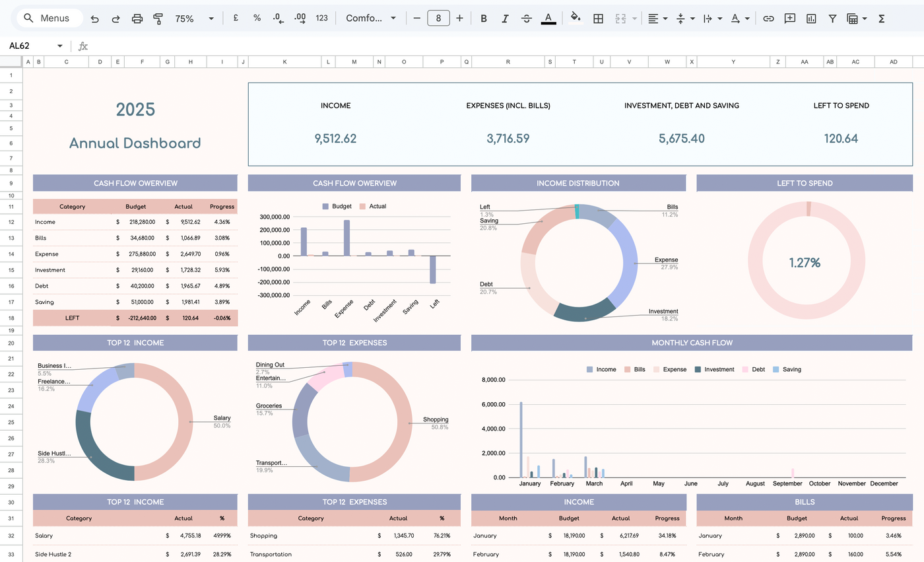
Task: Expand the merge cells options arrow
Action: click(634, 18)
